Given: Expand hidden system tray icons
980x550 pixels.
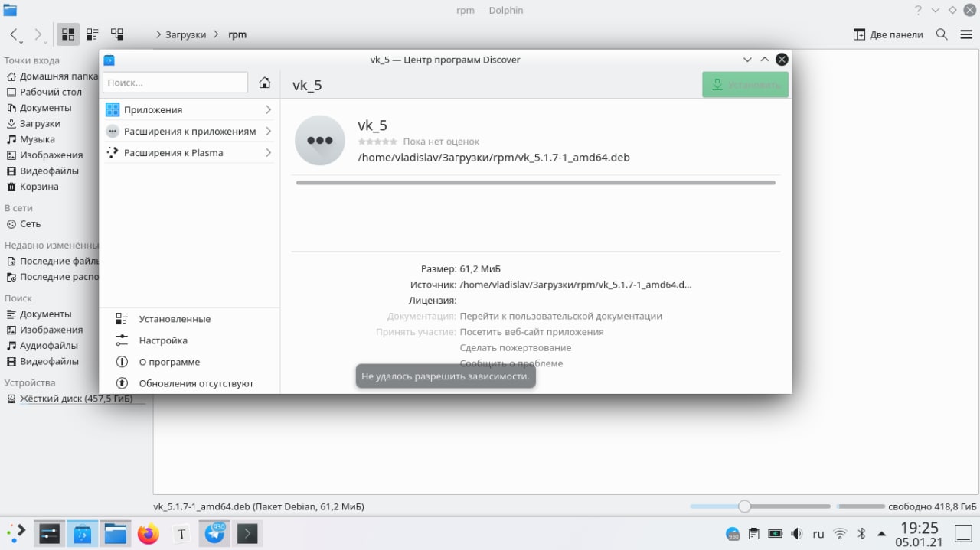Looking at the screenshot, I should click(881, 534).
